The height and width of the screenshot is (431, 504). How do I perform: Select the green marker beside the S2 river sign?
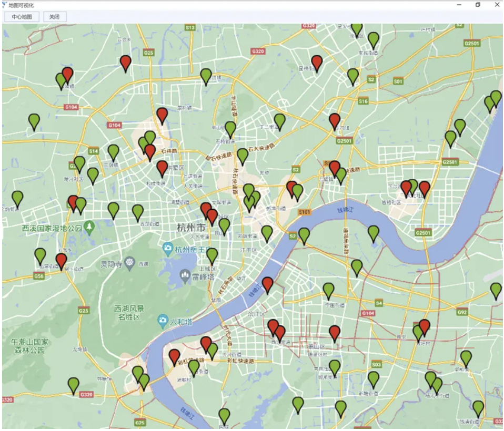tap(304, 236)
